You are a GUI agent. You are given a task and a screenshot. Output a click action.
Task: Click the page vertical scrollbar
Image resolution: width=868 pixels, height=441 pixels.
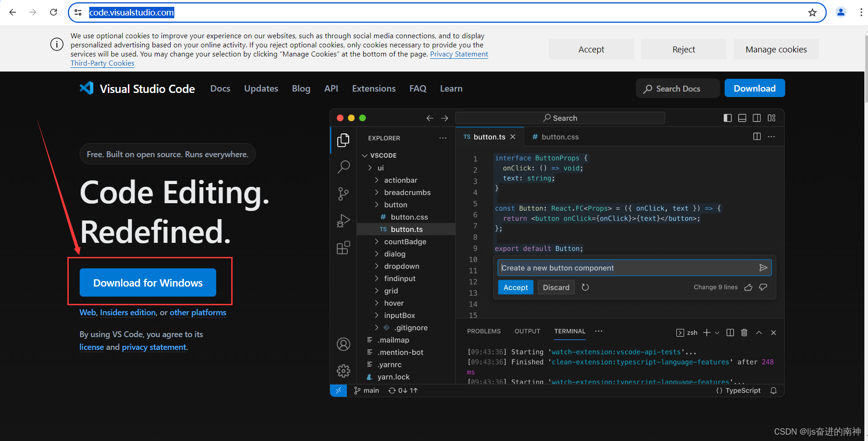tap(866, 69)
